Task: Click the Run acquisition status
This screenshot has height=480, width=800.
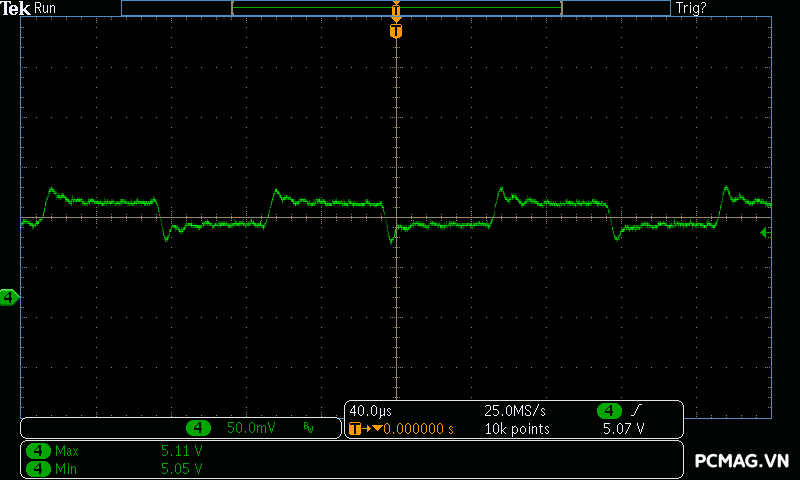Action: tap(45, 7)
